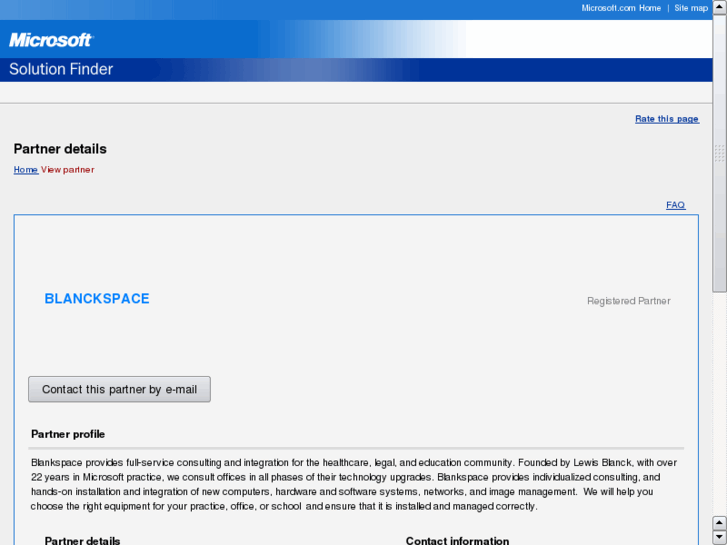This screenshot has width=727, height=545.
Task: Click the BLANCKSPACE partner name
Action: click(97, 299)
